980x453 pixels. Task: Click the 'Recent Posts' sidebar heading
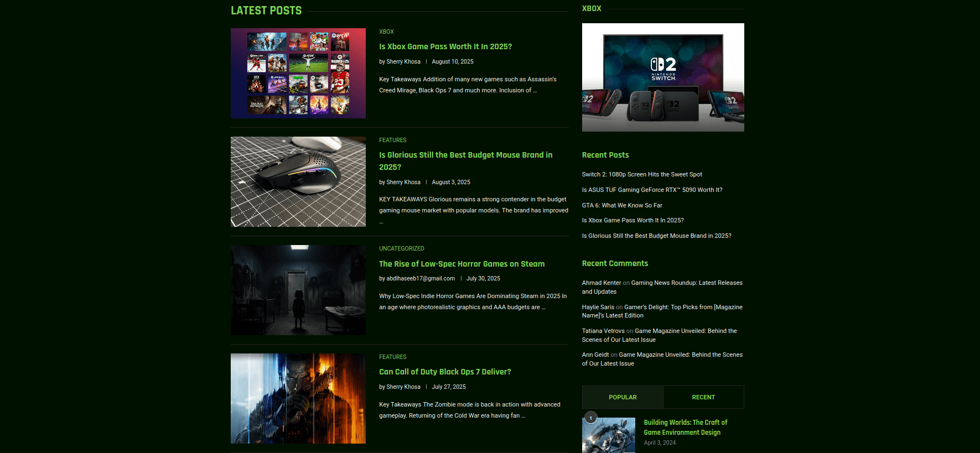point(605,155)
